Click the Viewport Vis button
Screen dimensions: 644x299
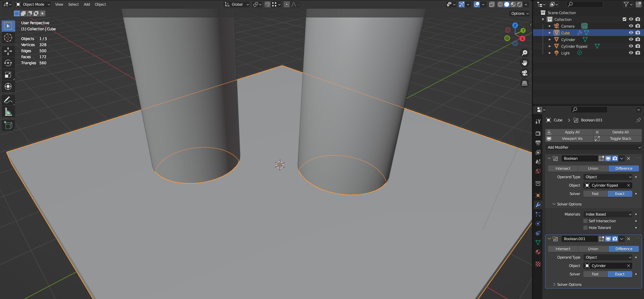click(x=569, y=139)
